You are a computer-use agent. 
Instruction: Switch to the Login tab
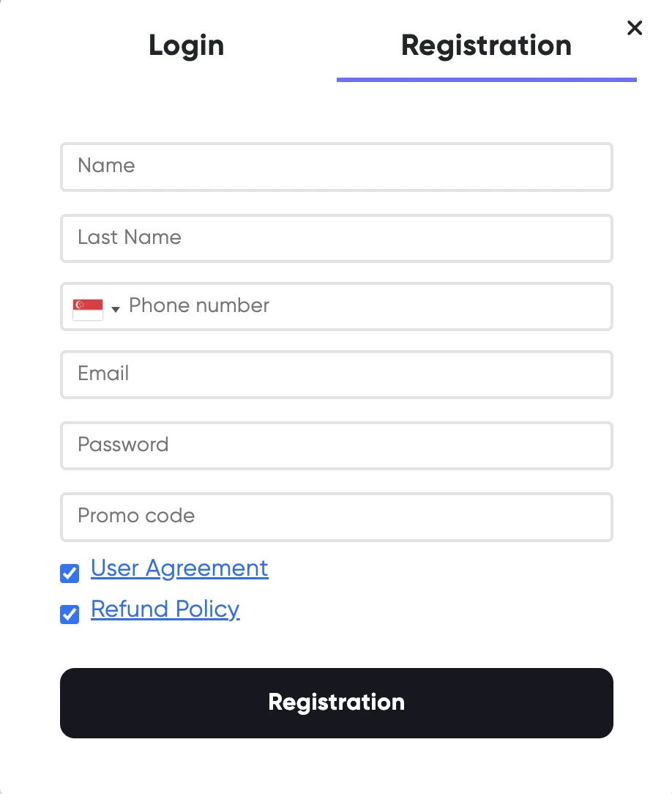point(186,45)
